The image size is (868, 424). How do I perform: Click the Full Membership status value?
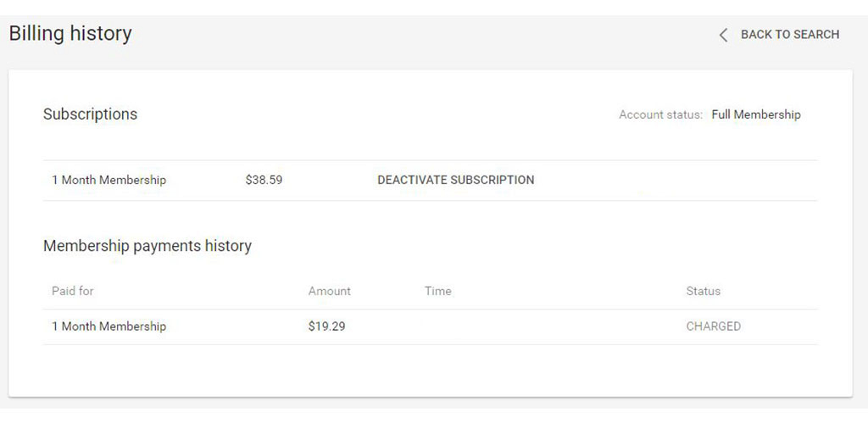[755, 114]
